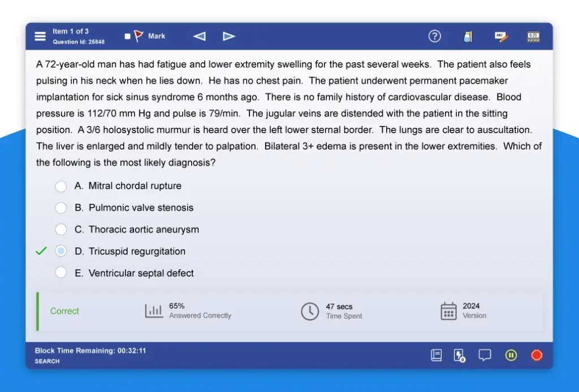579x392 pixels.
Task: Open the feedback speech bubble icon
Action: pyautogui.click(x=485, y=355)
